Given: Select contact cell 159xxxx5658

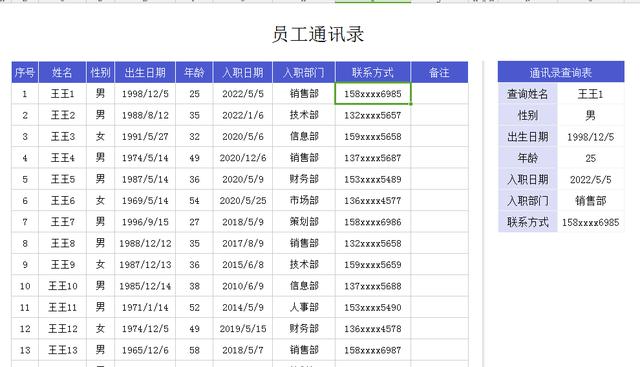Looking at the screenshot, I should (x=373, y=136).
